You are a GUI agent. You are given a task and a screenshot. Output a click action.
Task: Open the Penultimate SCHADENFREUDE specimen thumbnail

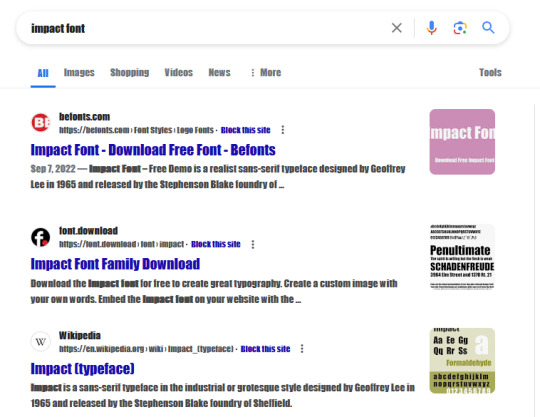(462, 257)
